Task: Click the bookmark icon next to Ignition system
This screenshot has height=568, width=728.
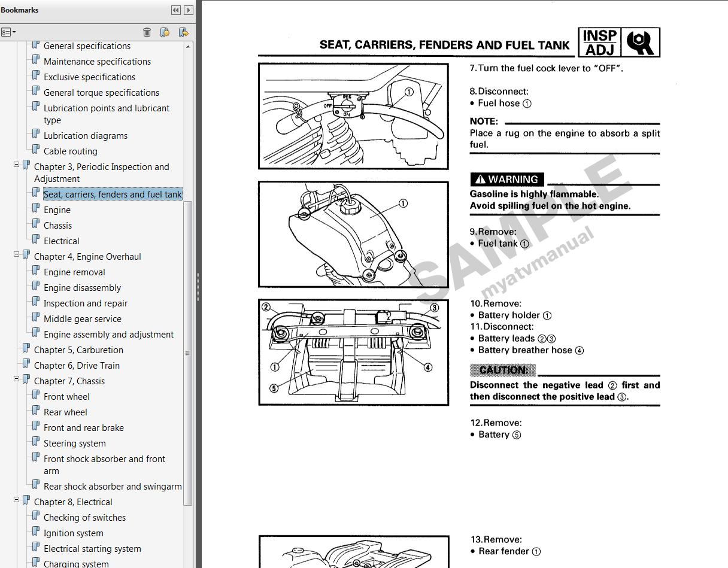Action: 35,533
